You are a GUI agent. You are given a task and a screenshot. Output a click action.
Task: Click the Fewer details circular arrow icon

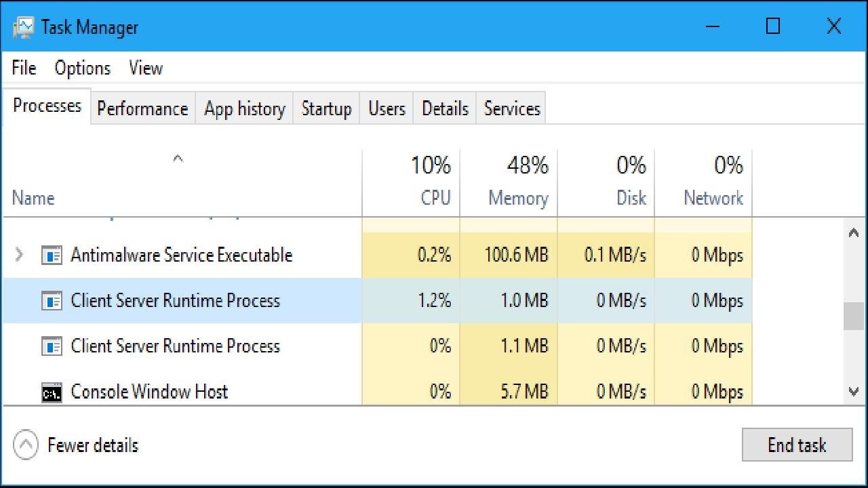[x=26, y=445]
